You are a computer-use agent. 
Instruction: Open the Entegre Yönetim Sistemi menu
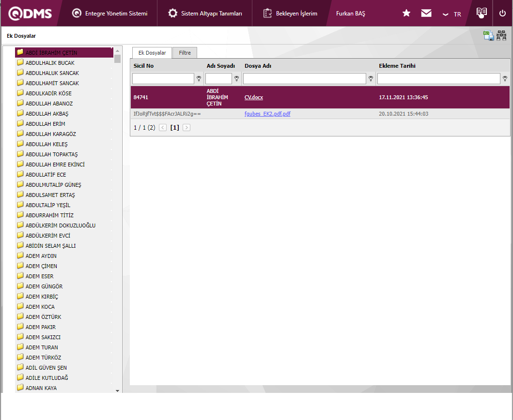coord(109,14)
